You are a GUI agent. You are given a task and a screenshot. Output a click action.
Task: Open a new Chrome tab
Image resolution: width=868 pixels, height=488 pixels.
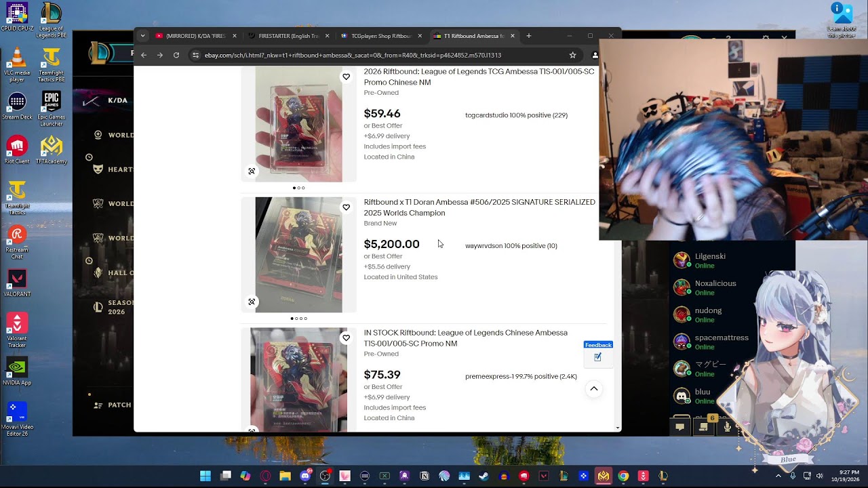click(529, 36)
